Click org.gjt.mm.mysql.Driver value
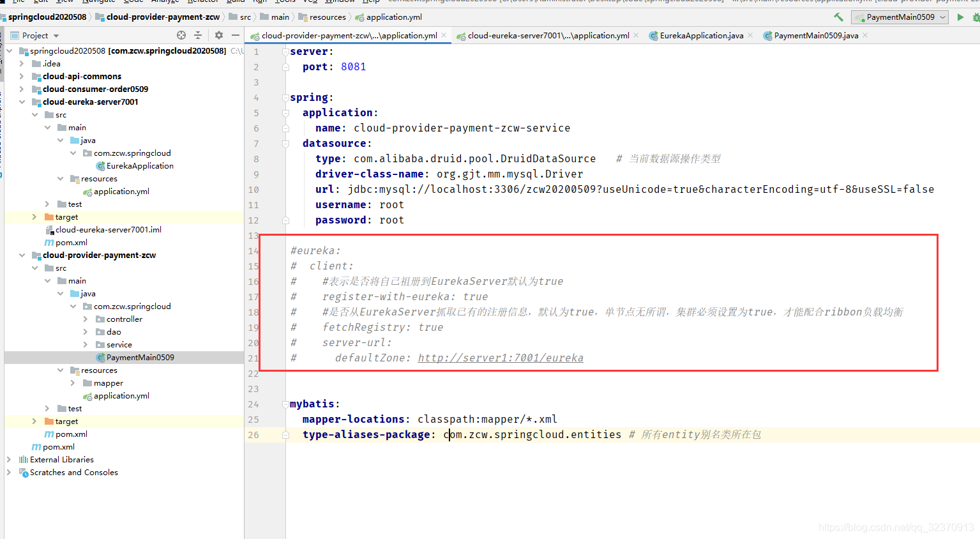The image size is (980, 539). click(510, 174)
